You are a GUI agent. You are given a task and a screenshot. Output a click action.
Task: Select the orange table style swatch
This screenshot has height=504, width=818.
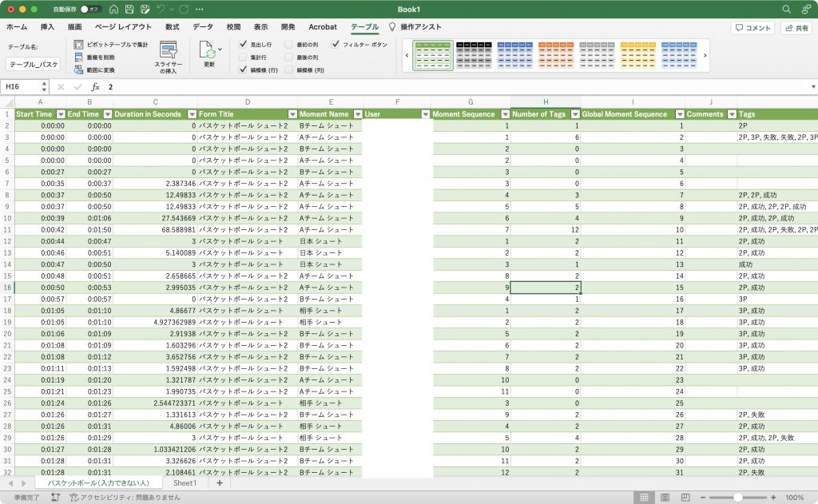pyautogui.click(x=555, y=55)
